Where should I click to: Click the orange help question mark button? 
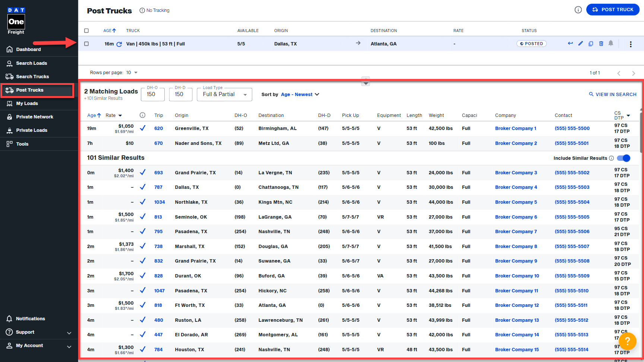(627, 340)
